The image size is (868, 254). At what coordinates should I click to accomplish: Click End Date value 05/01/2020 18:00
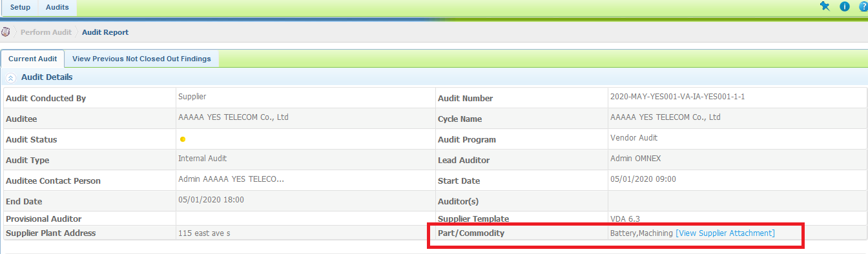[x=211, y=200]
